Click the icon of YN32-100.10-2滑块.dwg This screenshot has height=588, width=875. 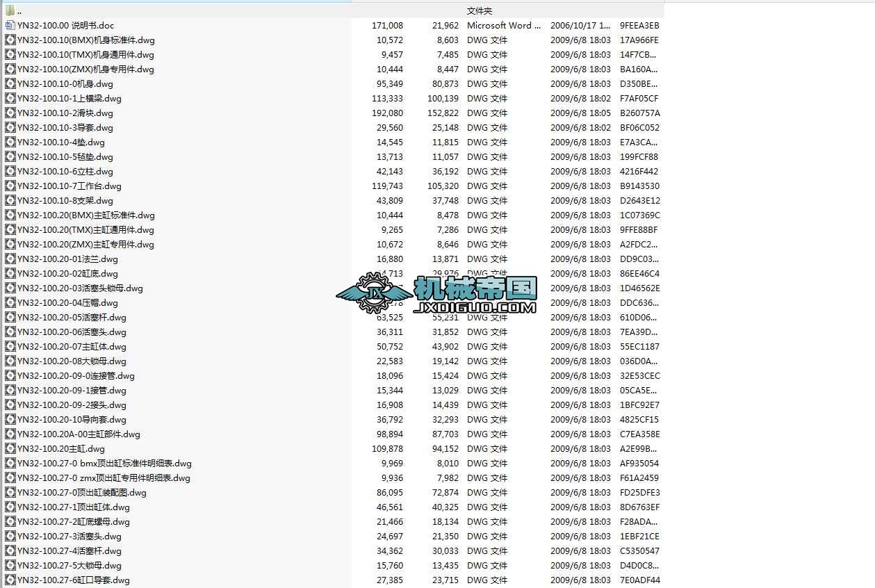(10, 113)
